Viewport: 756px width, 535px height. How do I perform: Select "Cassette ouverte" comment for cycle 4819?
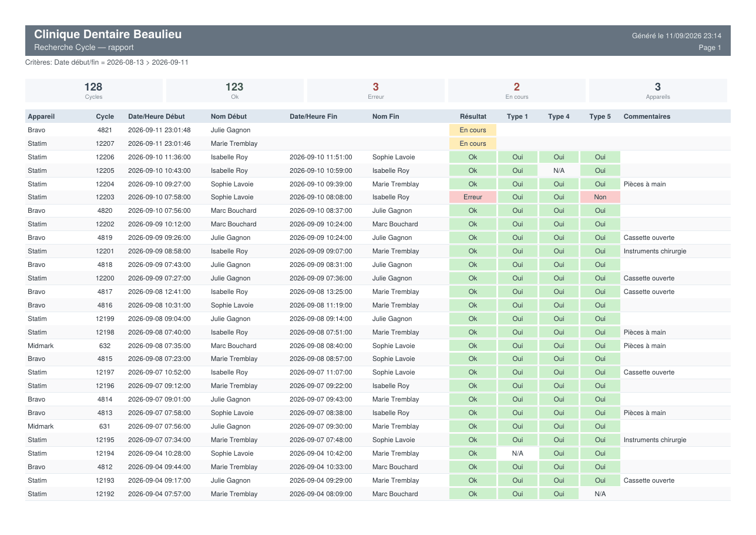[x=649, y=238]
